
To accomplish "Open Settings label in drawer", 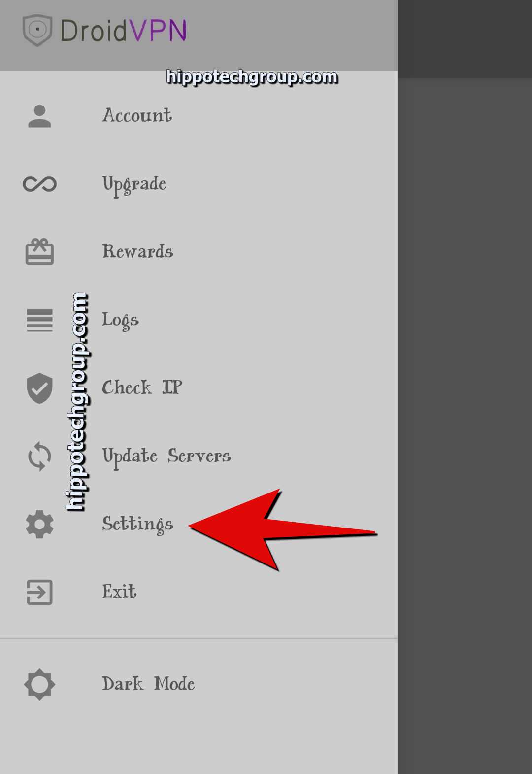I will 137,524.
